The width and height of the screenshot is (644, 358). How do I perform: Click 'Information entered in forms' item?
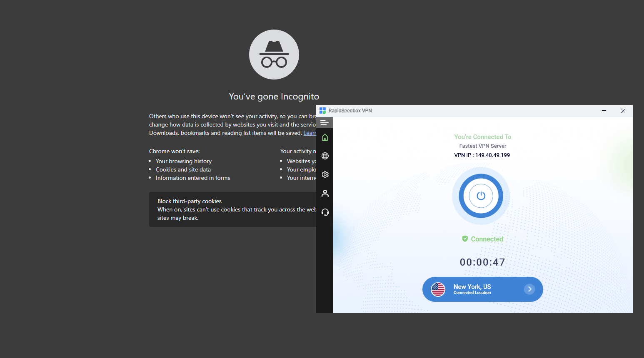(x=193, y=178)
